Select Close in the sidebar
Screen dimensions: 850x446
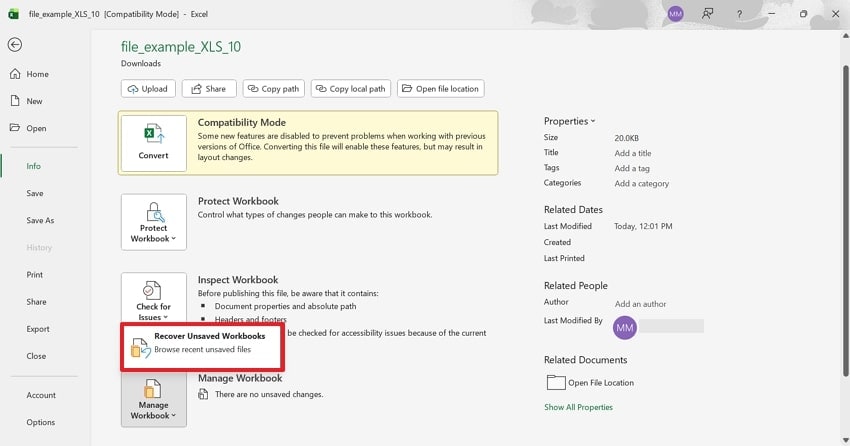pos(36,356)
